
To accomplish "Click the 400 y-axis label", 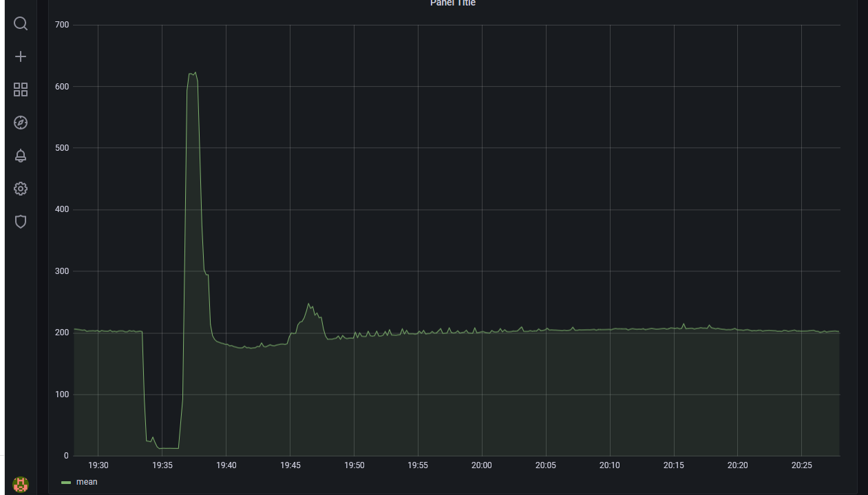I will point(62,209).
